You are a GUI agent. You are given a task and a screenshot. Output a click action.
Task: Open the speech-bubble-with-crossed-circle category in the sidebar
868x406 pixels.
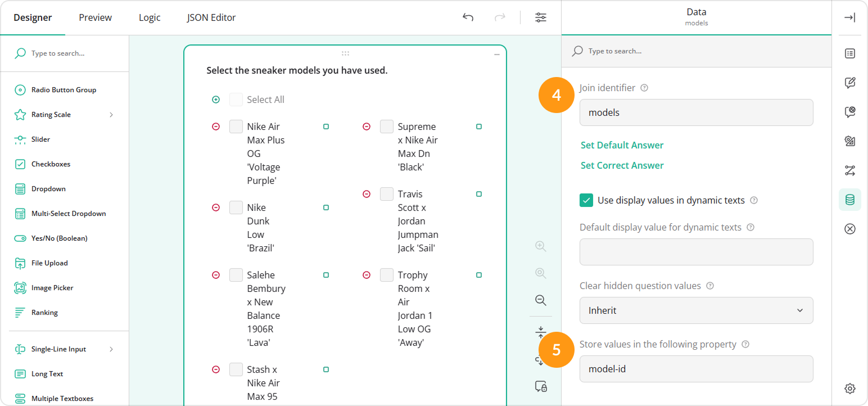[x=850, y=112]
